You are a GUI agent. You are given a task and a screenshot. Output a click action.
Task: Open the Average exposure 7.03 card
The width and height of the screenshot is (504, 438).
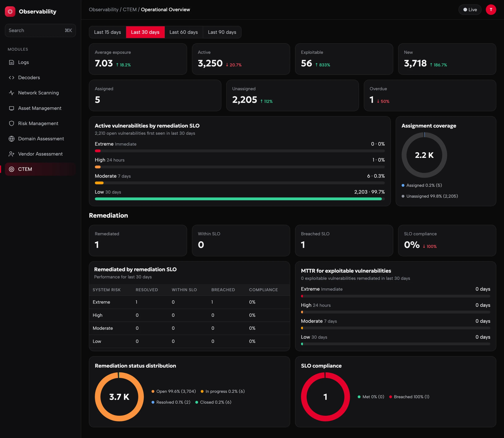(138, 59)
